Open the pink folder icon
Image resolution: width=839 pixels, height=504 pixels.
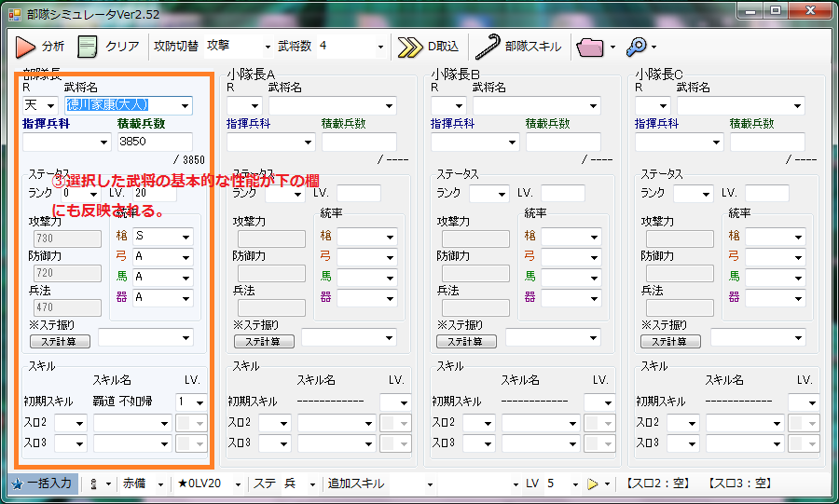(590, 48)
